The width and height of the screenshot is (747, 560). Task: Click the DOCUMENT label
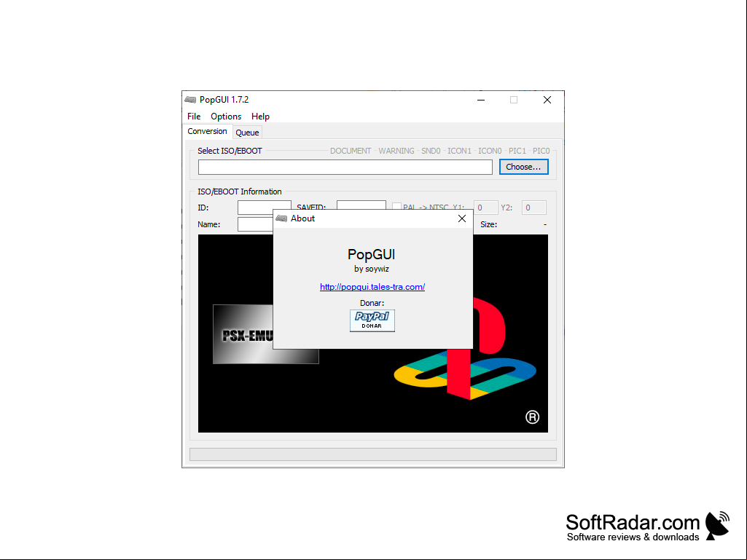pyautogui.click(x=350, y=151)
